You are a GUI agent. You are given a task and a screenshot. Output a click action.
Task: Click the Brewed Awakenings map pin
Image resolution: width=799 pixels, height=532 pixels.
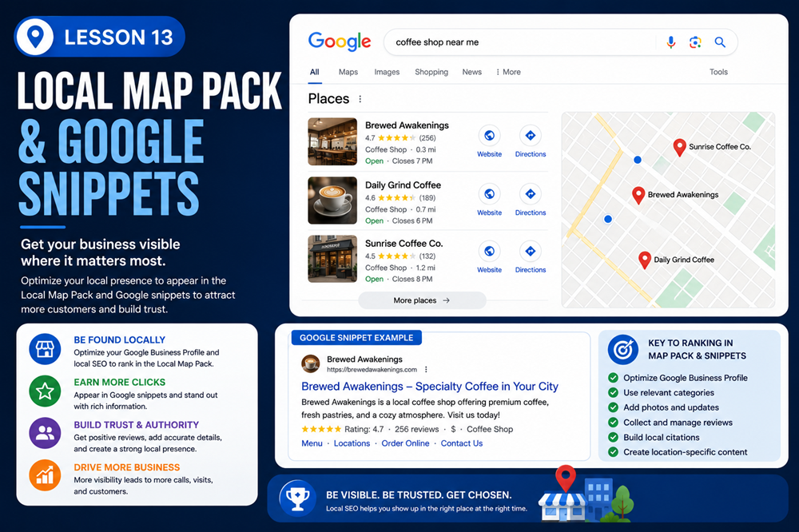[x=638, y=195]
